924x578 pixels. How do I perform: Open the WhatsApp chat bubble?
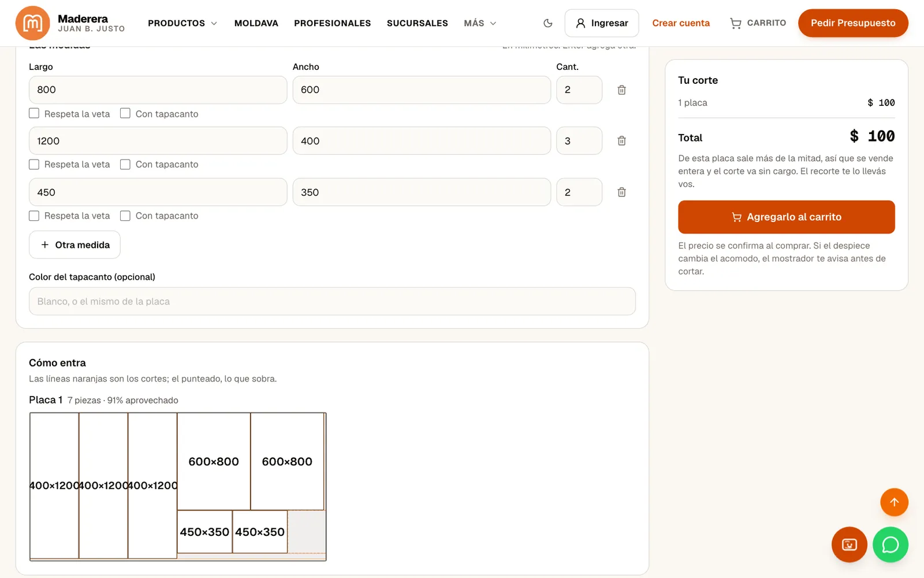890,544
